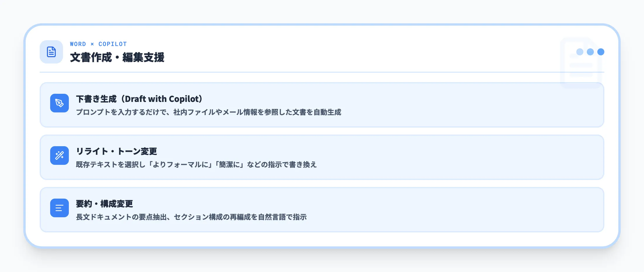Screen dimensions: 644x272
Task: Click the description starting with 長文ドキュメントの要点抽出
Action: tap(191, 217)
